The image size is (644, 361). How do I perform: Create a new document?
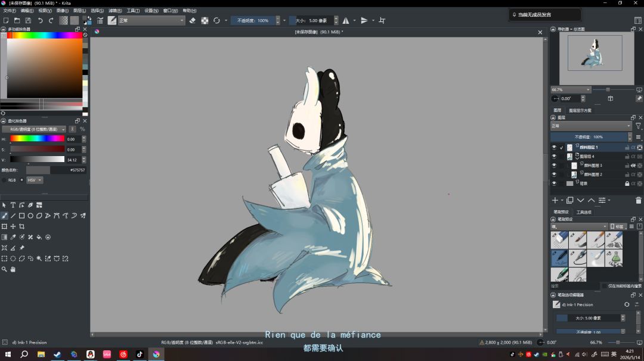[6, 20]
